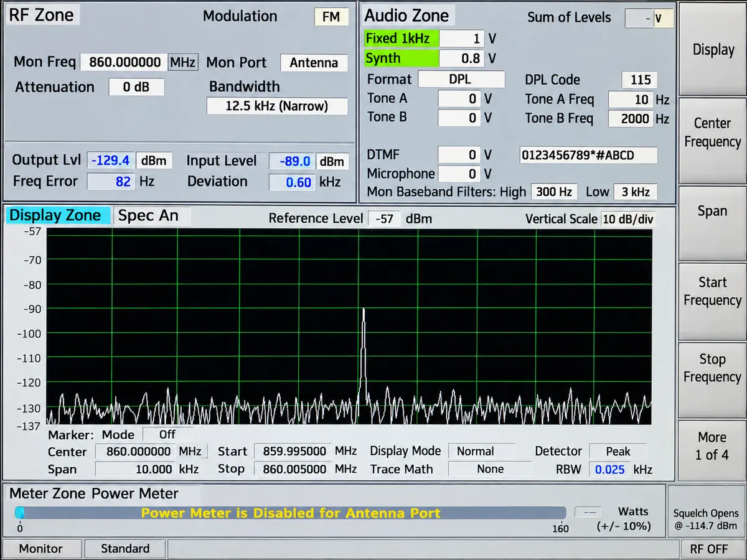The width and height of the screenshot is (747, 560).
Task: Select the Input Level -89.0 reading
Action: pyautogui.click(x=291, y=161)
